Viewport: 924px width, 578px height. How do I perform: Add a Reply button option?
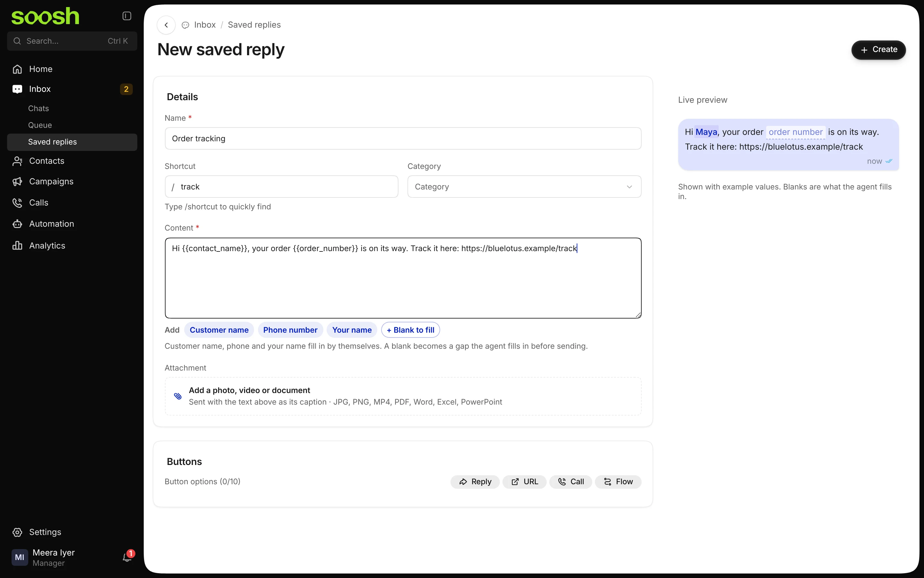[x=475, y=482]
